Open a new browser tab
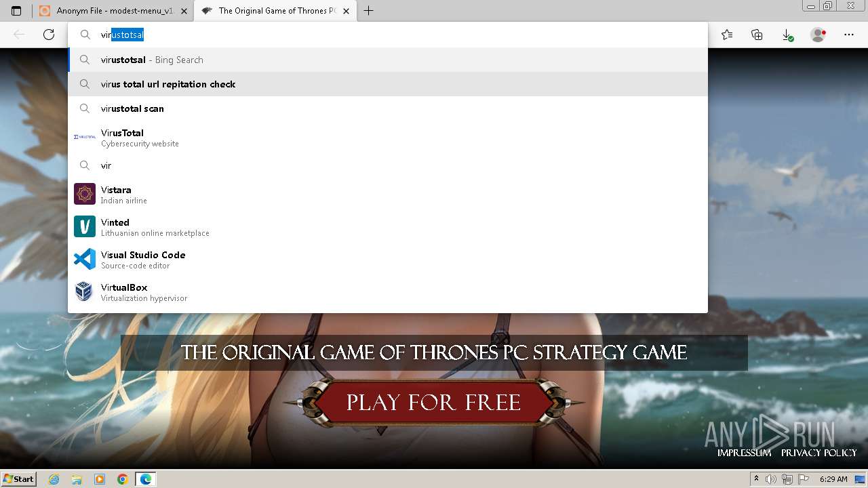This screenshot has height=488, width=868. [369, 11]
